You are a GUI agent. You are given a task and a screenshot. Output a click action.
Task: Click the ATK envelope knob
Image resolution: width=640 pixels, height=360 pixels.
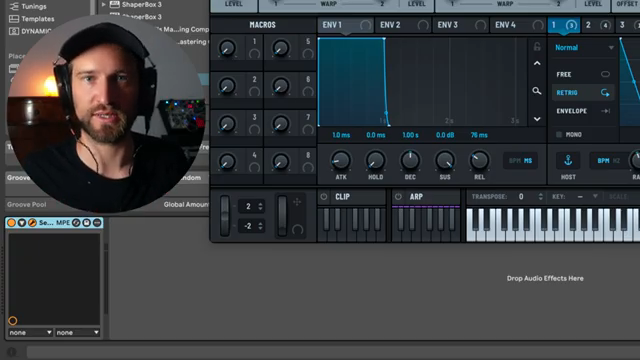click(341, 160)
